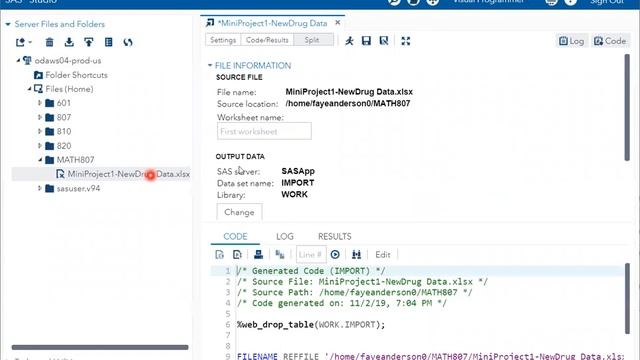Click the code editor vertical scrollbar
The width and height of the screenshot is (640, 360).
[x=627, y=298]
